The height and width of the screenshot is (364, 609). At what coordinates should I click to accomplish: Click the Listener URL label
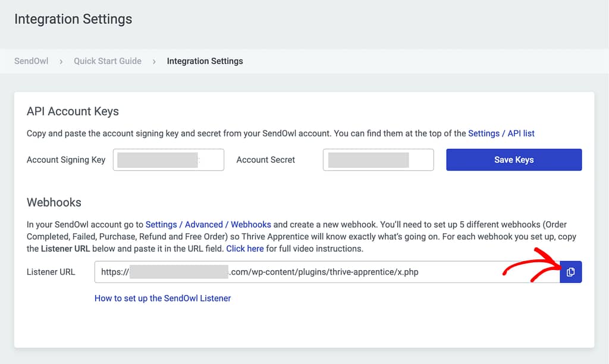click(x=51, y=272)
